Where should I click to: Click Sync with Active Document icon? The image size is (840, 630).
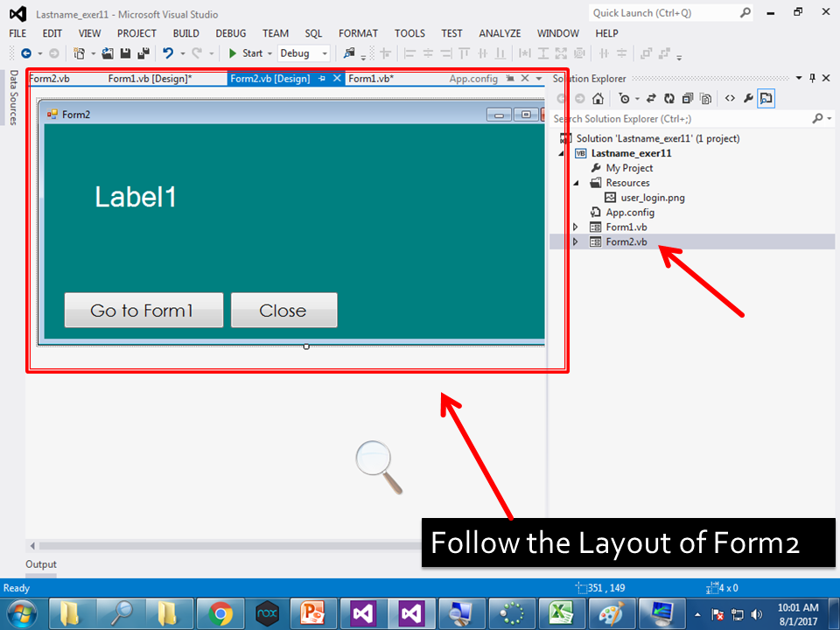651,98
